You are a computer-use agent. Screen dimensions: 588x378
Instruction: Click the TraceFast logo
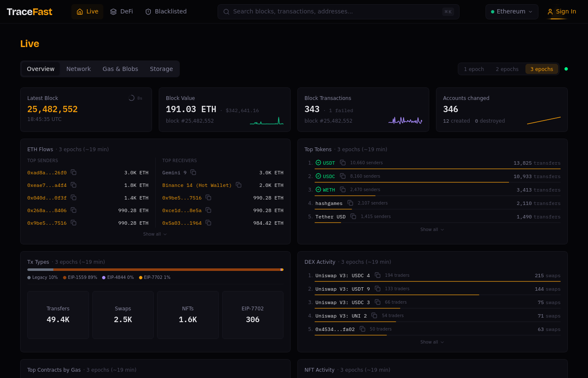(29, 12)
